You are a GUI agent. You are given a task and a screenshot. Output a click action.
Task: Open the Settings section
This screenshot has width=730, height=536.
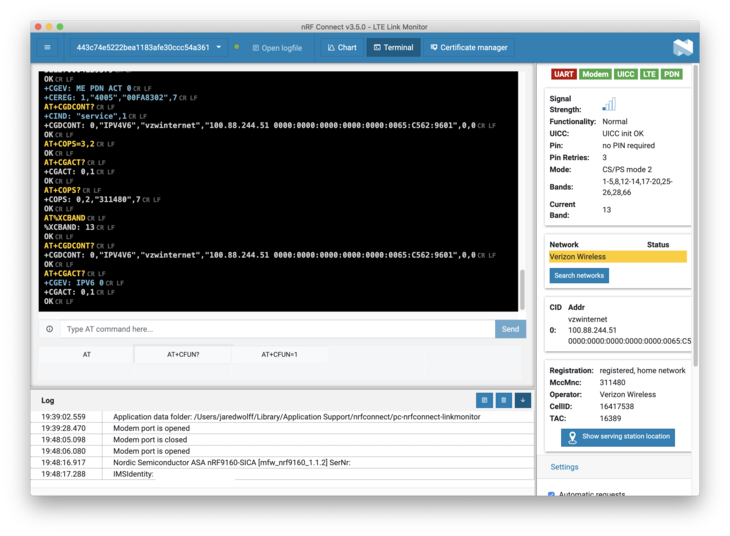point(564,467)
